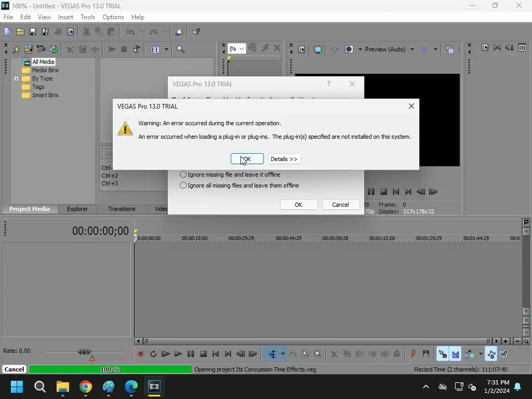
Task: Click the green 100 % progress bar
Action: (x=110, y=369)
